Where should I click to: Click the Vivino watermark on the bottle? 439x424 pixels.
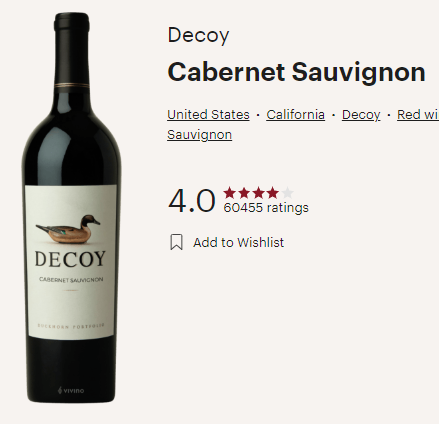(x=71, y=390)
